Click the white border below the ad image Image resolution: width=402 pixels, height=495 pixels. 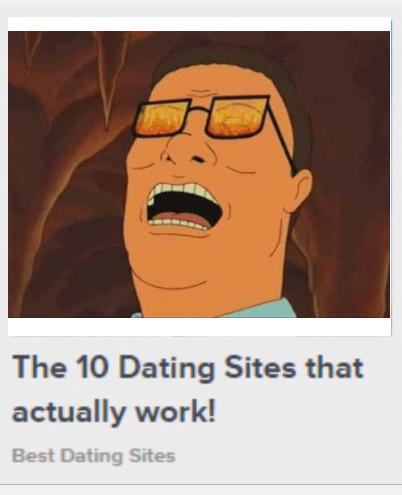(199, 327)
